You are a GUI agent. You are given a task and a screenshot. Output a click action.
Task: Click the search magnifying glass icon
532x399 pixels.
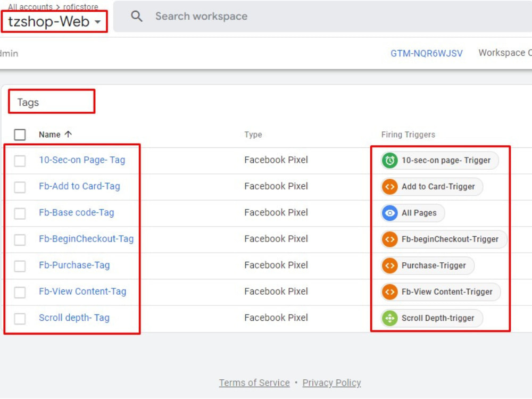[x=137, y=16]
